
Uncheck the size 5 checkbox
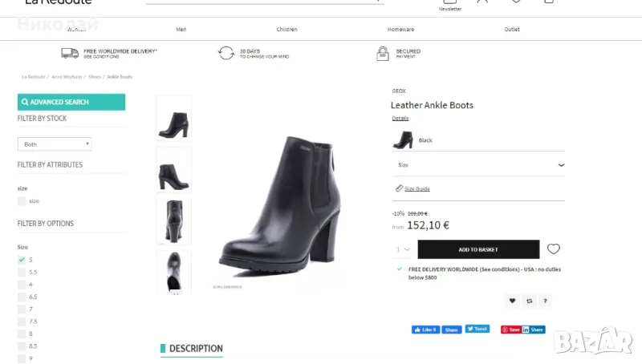click(x=22, y=260)
